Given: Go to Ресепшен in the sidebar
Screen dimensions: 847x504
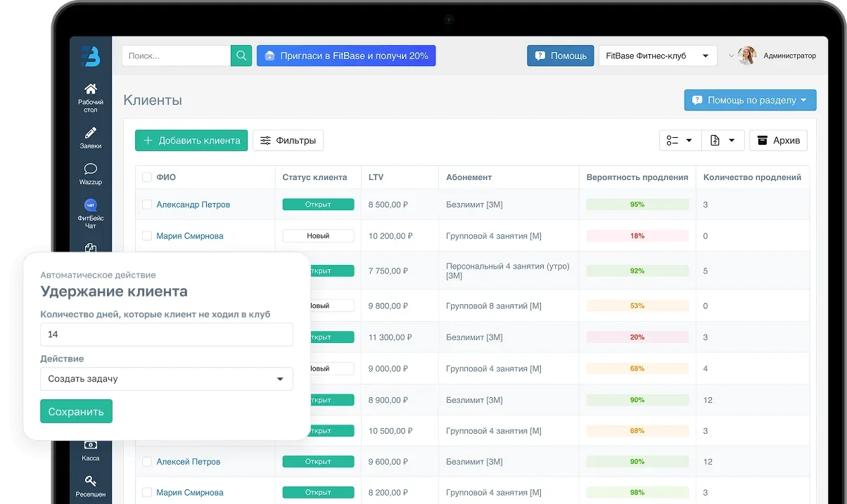Looking at the screenshot, I should pos(90,486).
